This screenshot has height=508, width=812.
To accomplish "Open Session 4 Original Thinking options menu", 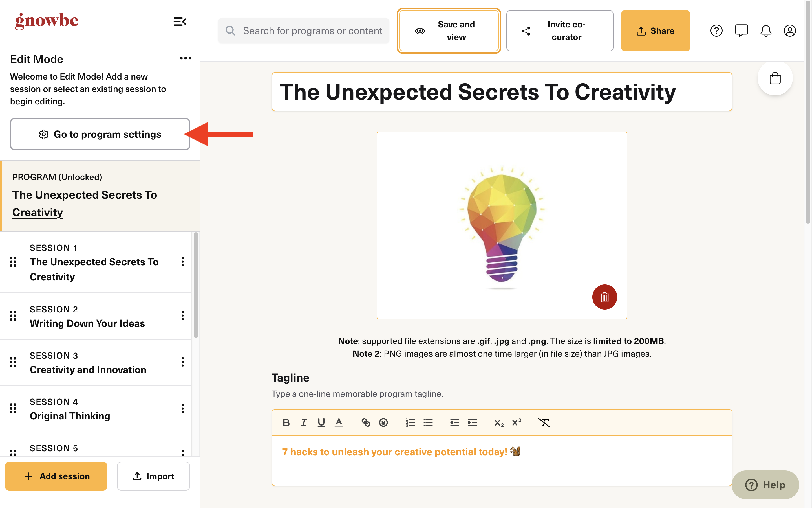I will [x=182, y=408].
